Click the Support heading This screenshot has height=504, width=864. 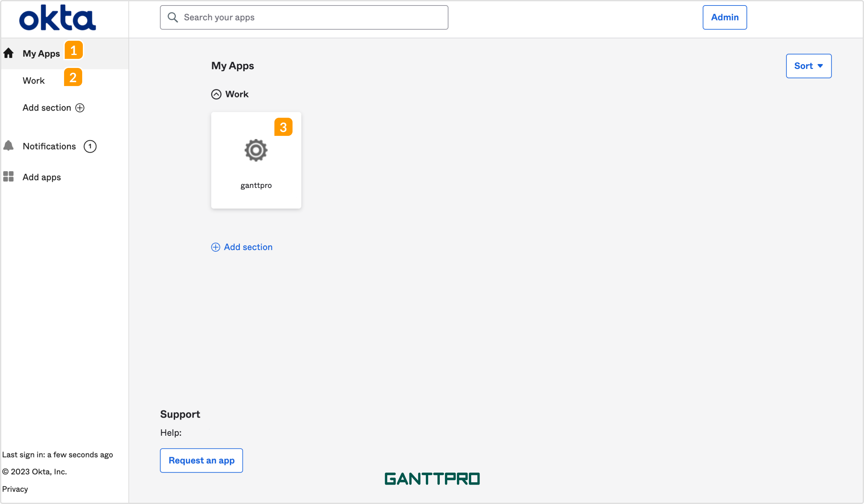(180, 414)
